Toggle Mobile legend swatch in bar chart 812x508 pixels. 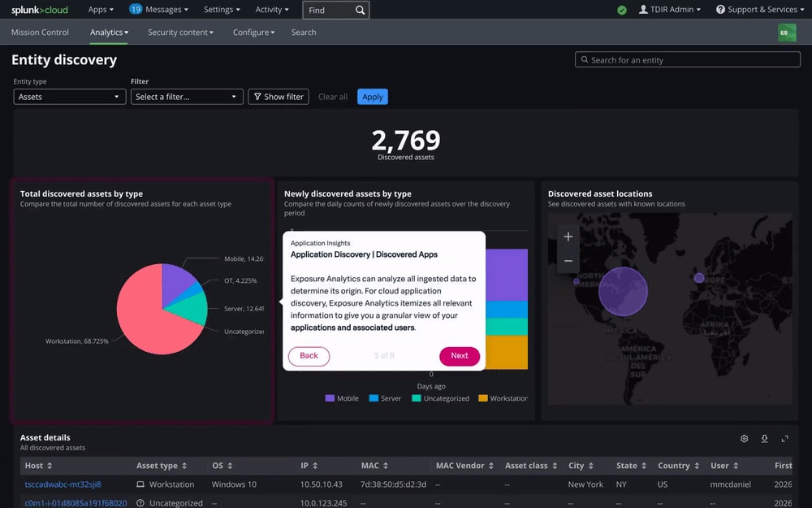point(330,398)
